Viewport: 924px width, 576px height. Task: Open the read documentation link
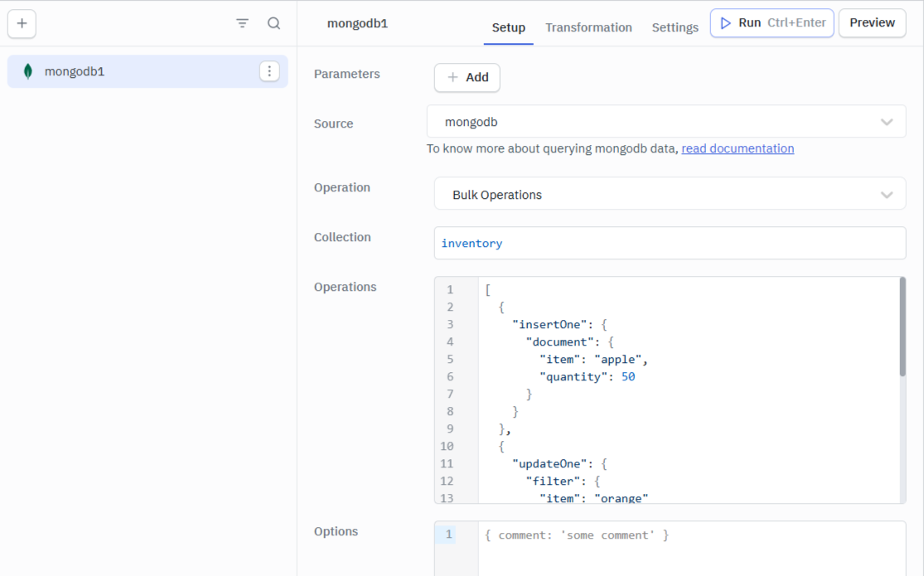(x=737, y=148)
